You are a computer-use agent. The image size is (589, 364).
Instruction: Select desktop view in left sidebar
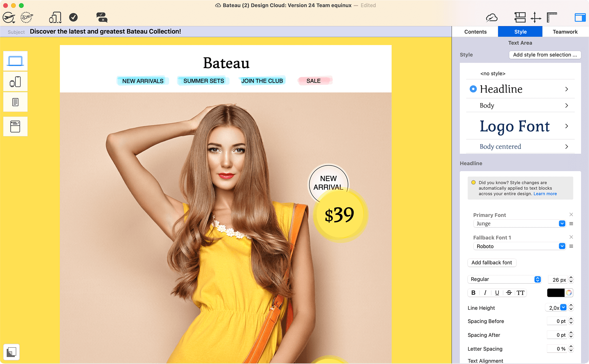pos(15,61)
